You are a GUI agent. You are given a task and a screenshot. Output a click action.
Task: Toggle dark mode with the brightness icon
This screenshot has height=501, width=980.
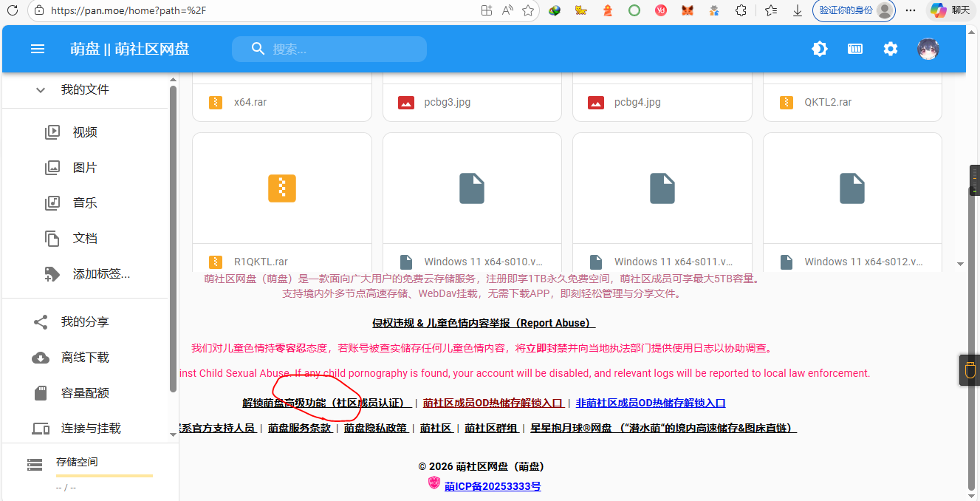820,49
